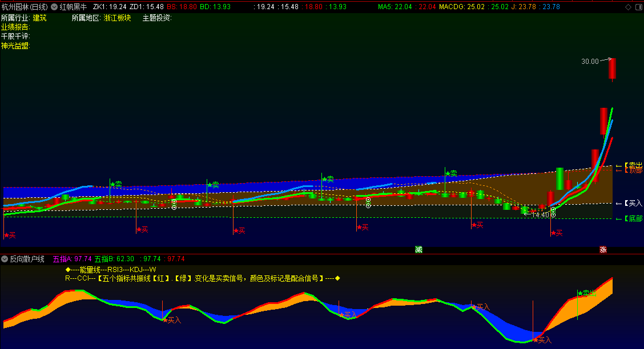Click the panel layout icon at top right
The height and width of the screenshot is (349, 644).
coord(638,7)
